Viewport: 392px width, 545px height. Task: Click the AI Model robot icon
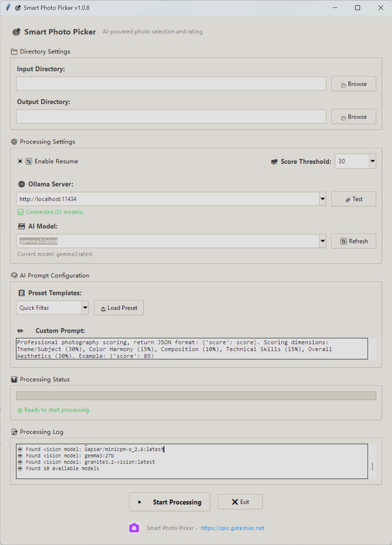click(22, 226)
